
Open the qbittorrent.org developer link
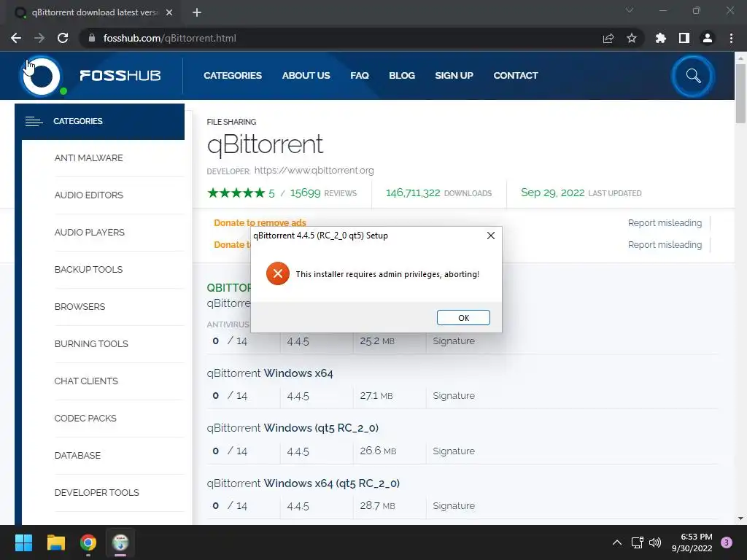point(314,171)
